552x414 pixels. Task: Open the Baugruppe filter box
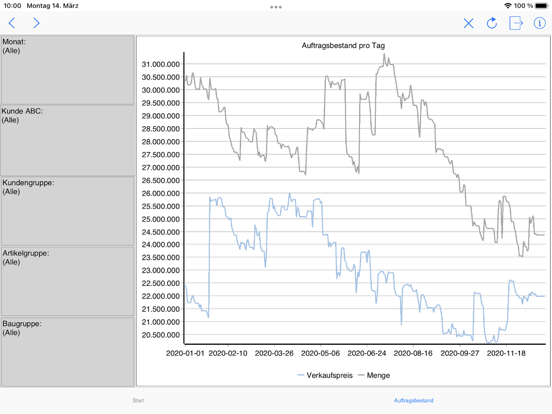click(x=67, y=352)
